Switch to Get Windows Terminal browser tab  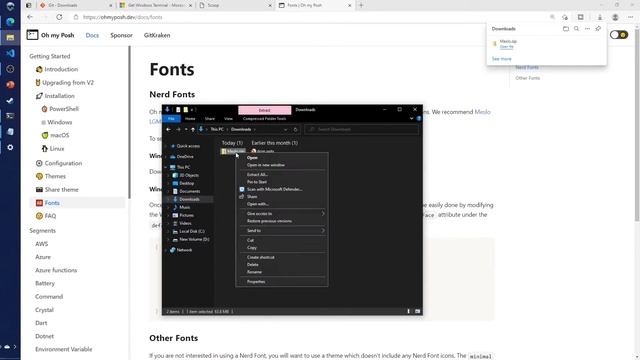pyautogui.click(x=156, y=5)
